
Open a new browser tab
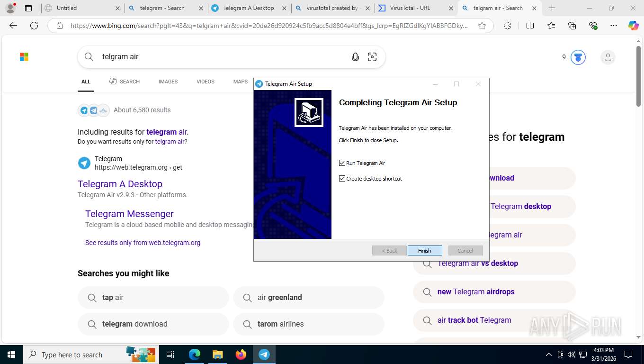coord(552,8)
